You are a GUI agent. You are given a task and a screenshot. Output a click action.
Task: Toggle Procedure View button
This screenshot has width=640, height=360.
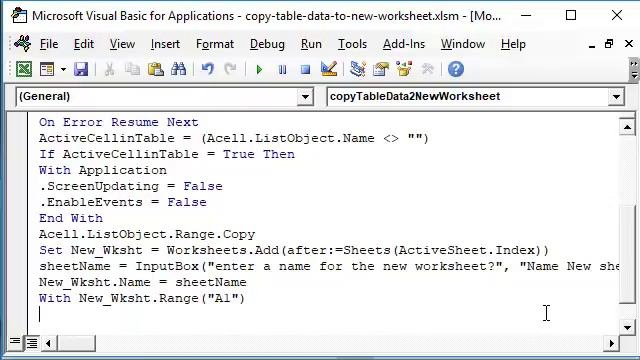[x=14, y=342]
